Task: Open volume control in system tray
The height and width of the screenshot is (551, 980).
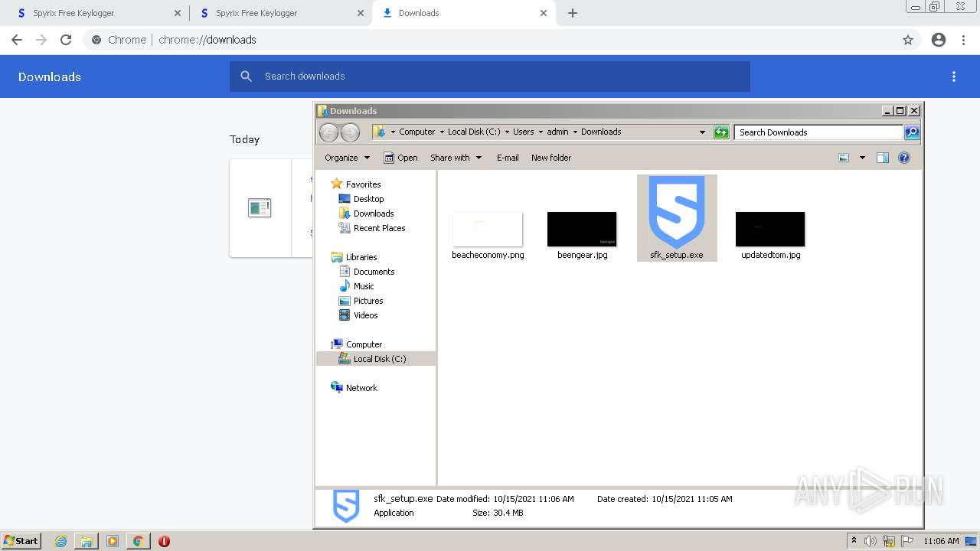Action: 871,541
